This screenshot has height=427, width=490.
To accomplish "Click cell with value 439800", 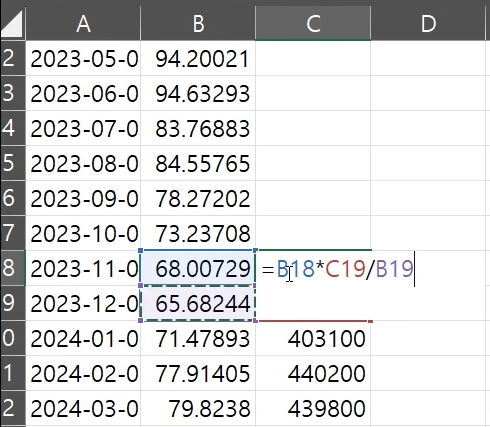I will pyautogui.click(x=313, y=408).
